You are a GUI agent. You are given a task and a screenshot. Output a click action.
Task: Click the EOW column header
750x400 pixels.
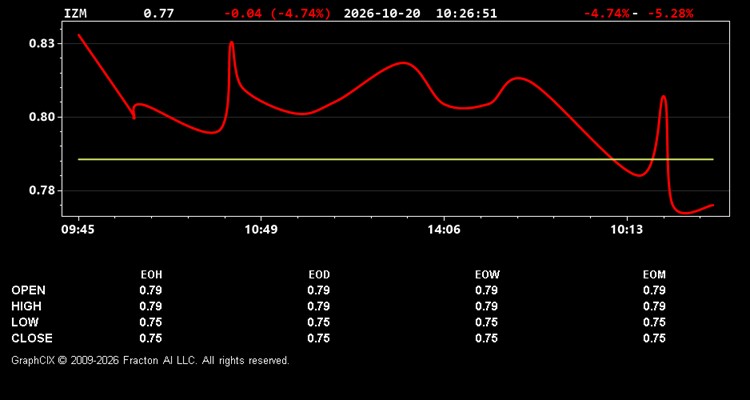(487, 275)
